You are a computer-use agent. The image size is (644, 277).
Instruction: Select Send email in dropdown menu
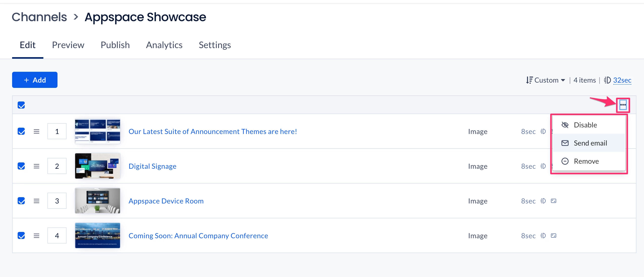(590, 143)
